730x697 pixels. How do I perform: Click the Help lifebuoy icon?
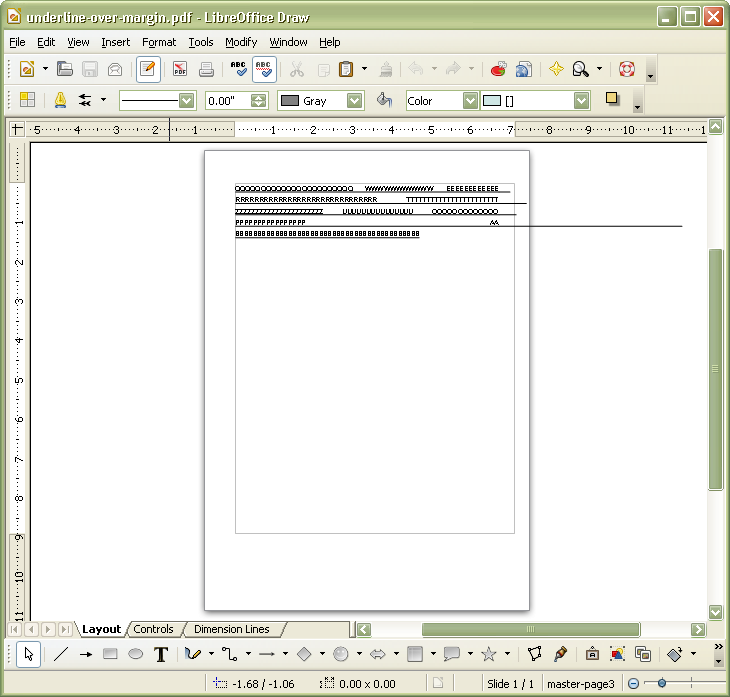coord(627,69)
